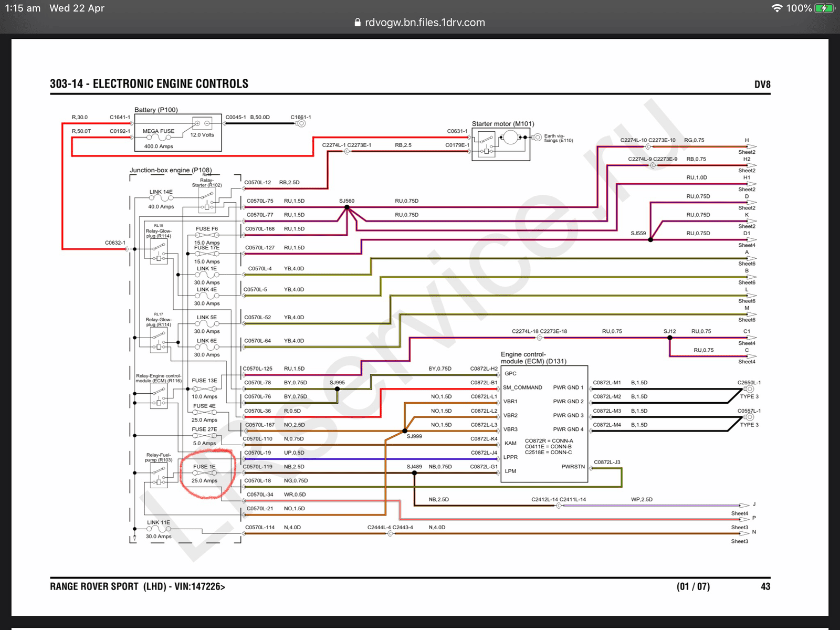Tap the LINK 14E fuse label
840x630 pixels.
161,192
